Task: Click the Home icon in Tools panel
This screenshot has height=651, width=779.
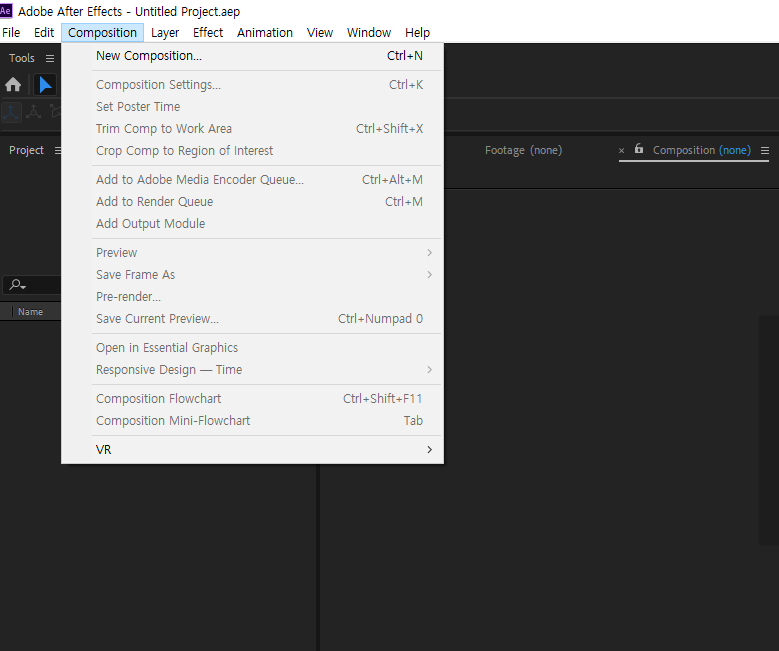Action: coord(13,84)
